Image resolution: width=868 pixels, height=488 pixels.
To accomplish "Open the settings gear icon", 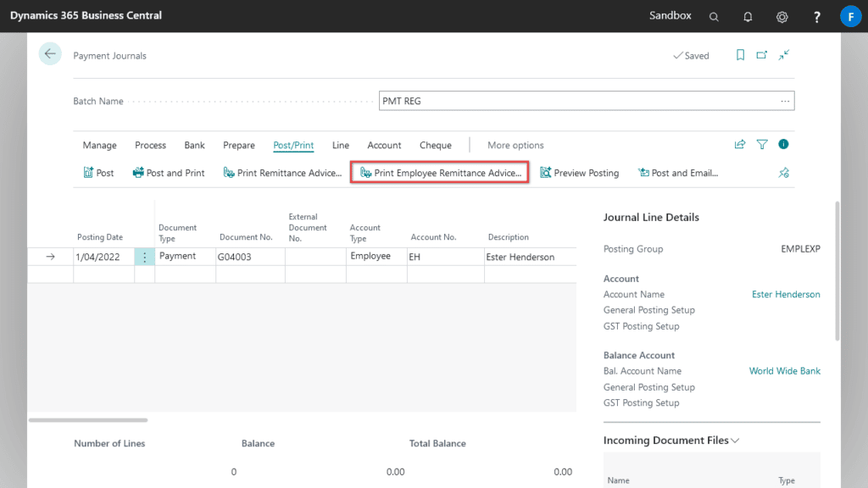I will (x=782, y=16).
